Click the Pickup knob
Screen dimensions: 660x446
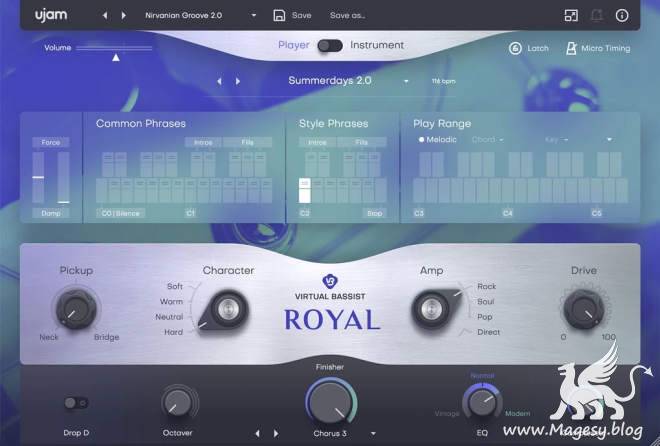pyautogui.click(x=76, y=310)
